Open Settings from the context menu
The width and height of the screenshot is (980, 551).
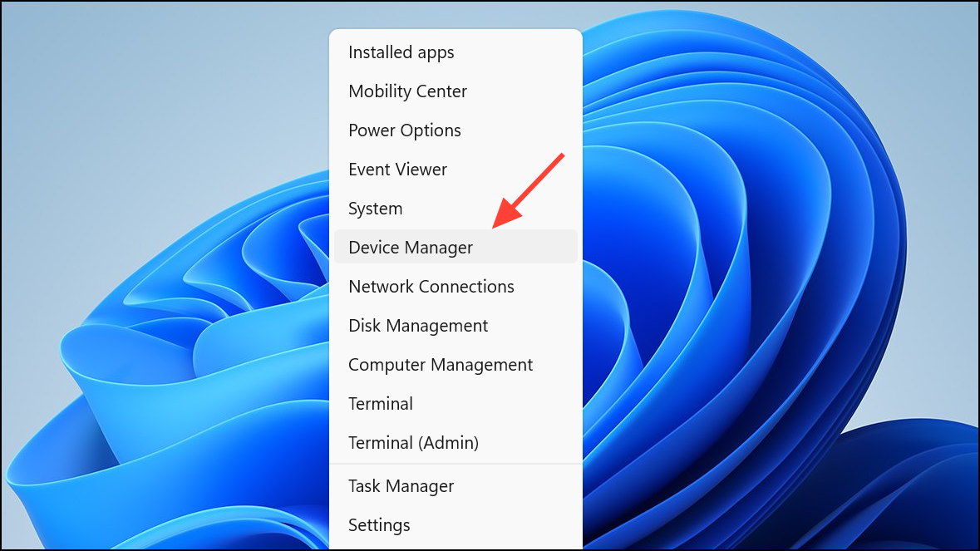coord(456,525)
